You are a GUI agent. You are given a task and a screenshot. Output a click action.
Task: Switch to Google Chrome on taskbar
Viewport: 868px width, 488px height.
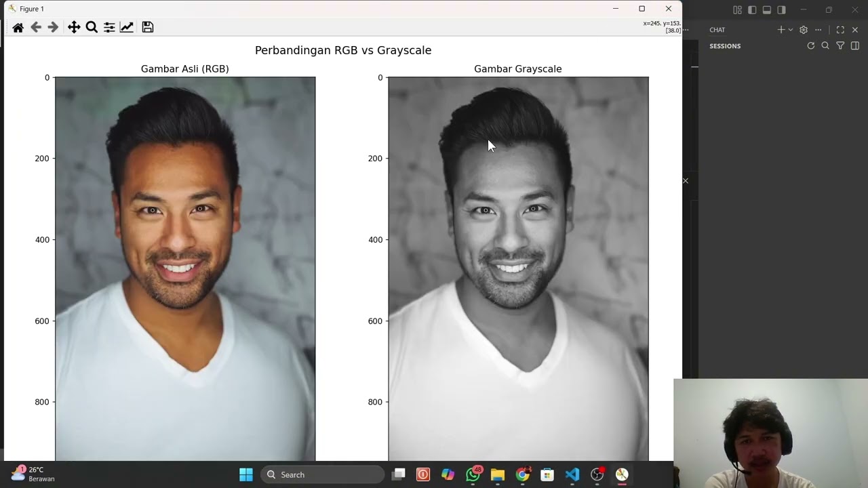click(523, 474)
